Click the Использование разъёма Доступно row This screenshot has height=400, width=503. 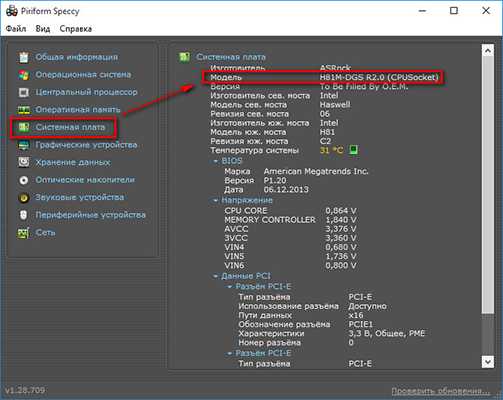tap(312, 306)
